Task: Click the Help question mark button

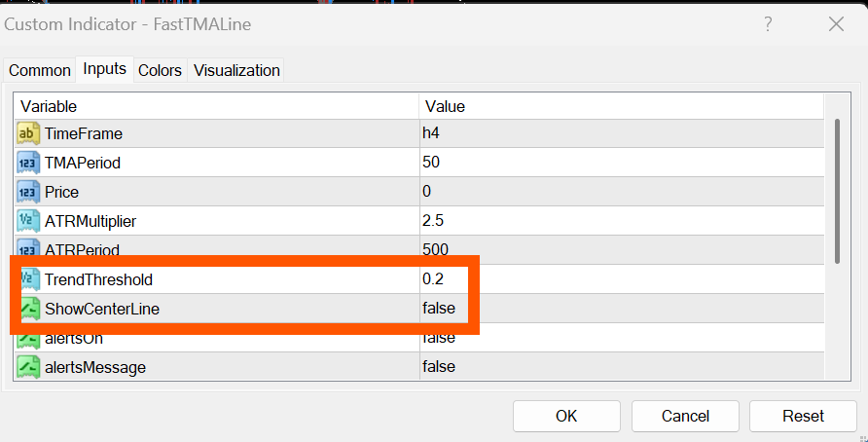Action: [x=768, y=23]
